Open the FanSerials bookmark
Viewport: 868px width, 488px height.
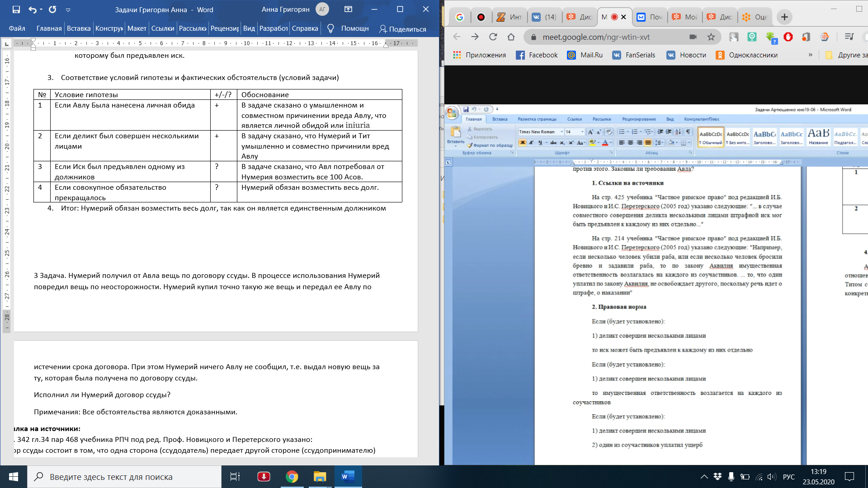tap(634, 55)
